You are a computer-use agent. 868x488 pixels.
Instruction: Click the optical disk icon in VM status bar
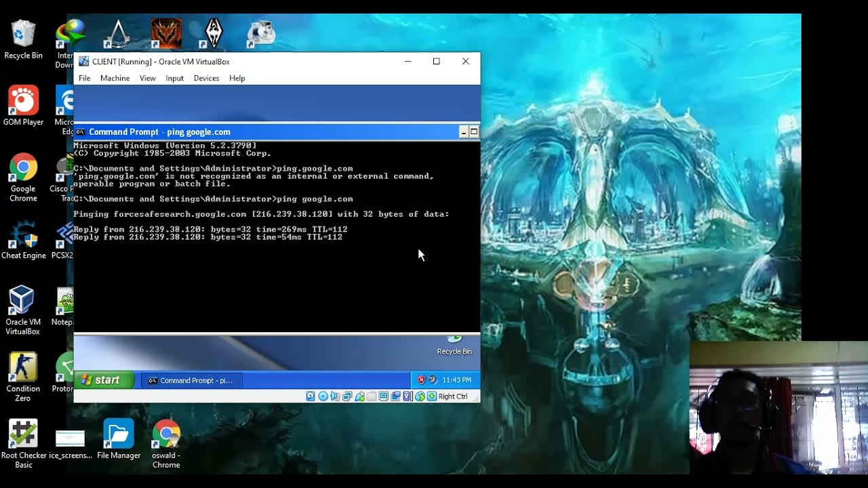click(x=323, y=396)
